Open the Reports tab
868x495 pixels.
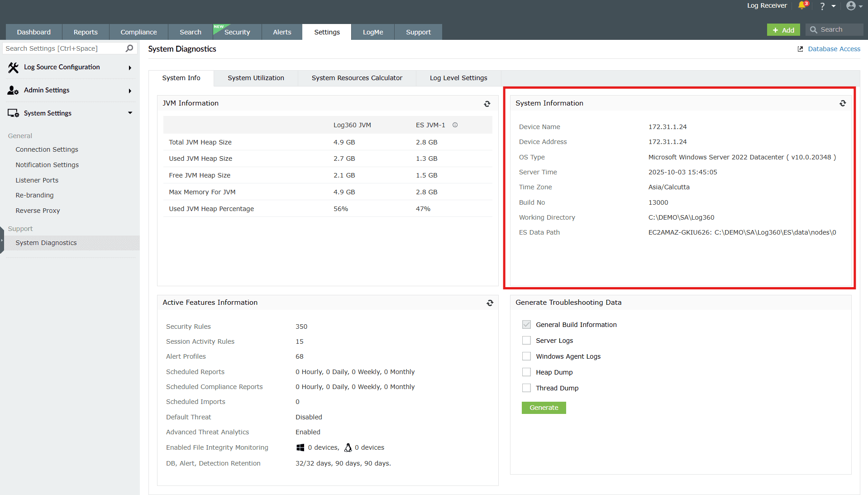[x=86, y=32]
